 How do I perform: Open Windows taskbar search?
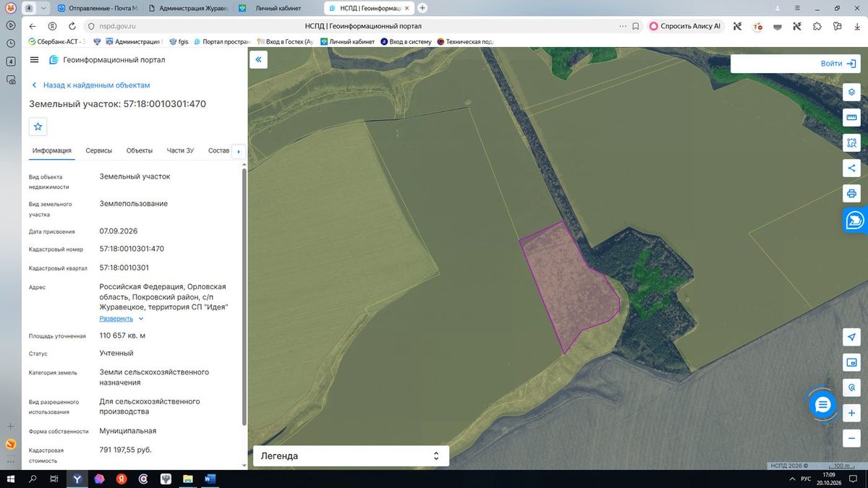pos(33,479)
